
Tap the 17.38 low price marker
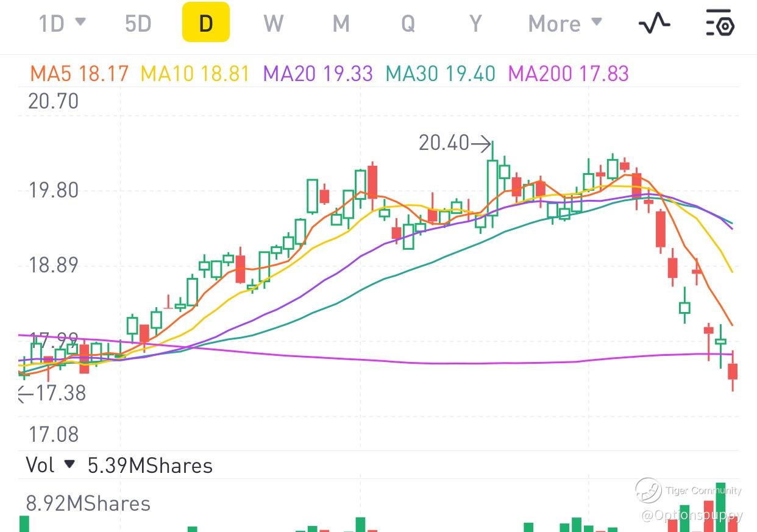[52, 394]
